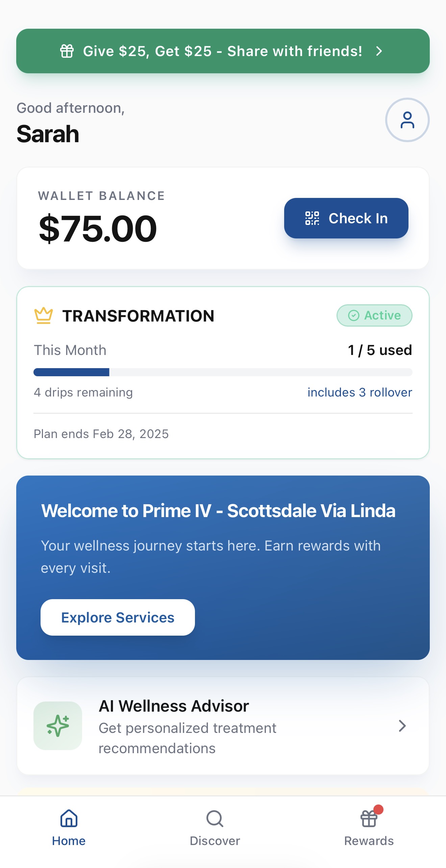Expand referral banner via right chevron
This screenshot has height=868, width=446.
(379, 51)
